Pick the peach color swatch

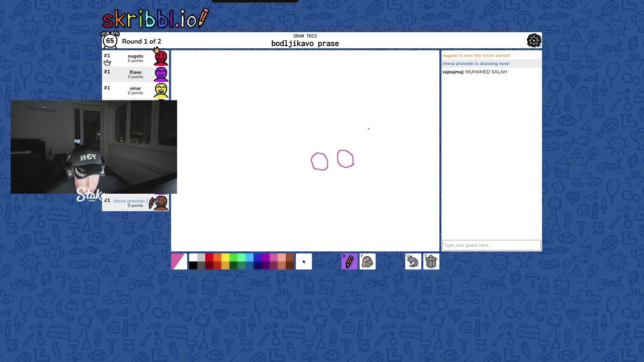(282, 257)
